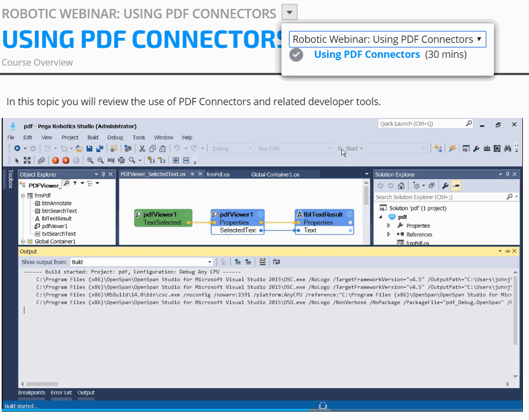Expand the Properties node in Solution Explorer
Screen dimensions: 529x420
[x=389, y=225]
